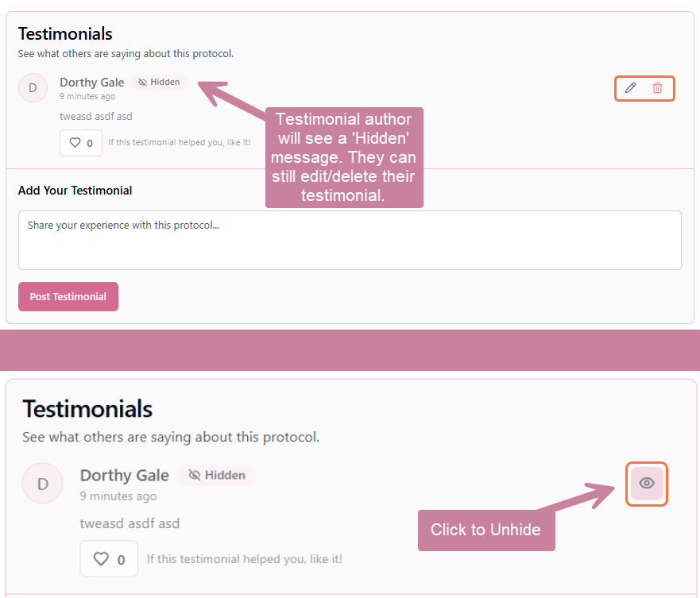Click the large 'D' avatar in the lower card
This screenshot has width=700, height=598.
[43, 483]
